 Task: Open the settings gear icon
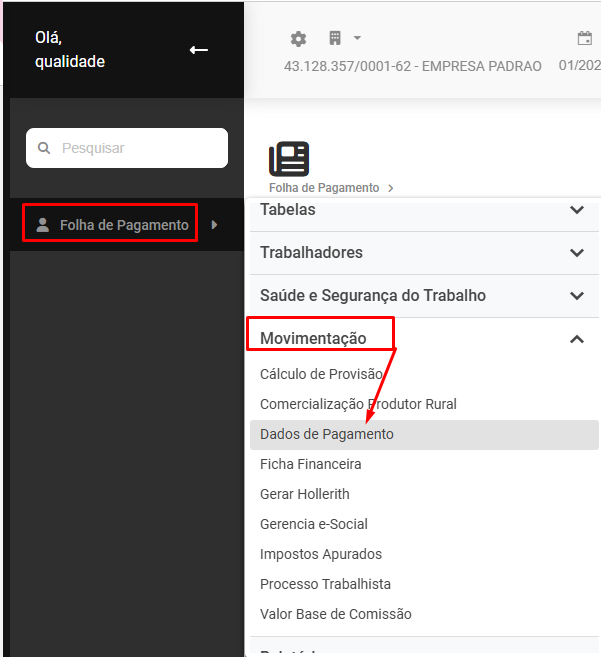click(x=298, y=39)
